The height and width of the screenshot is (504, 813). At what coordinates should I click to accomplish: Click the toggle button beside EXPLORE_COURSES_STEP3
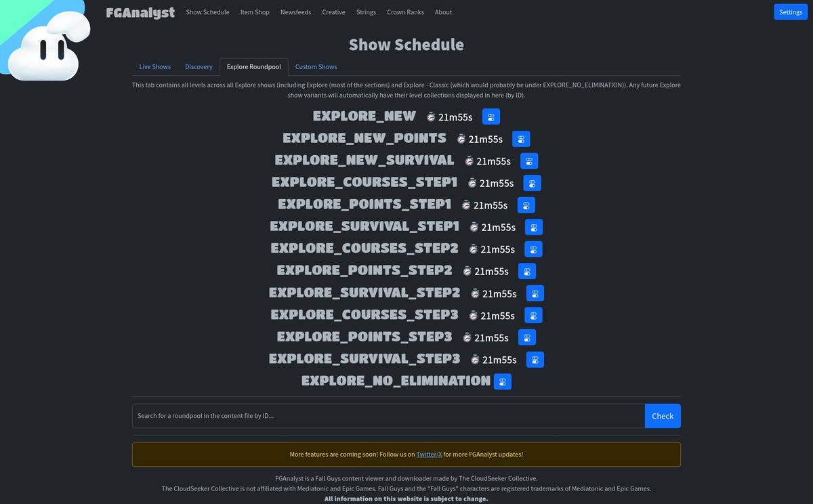(533, 315)
